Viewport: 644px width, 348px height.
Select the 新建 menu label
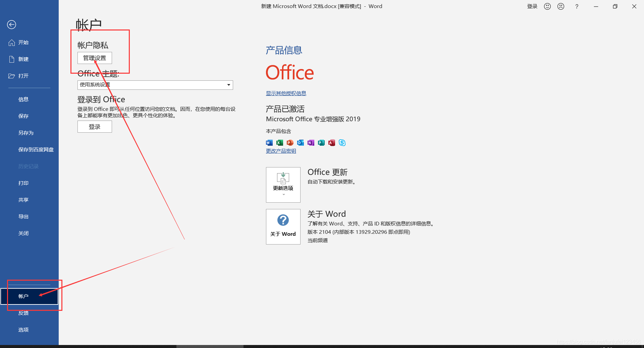coord(23,59)
